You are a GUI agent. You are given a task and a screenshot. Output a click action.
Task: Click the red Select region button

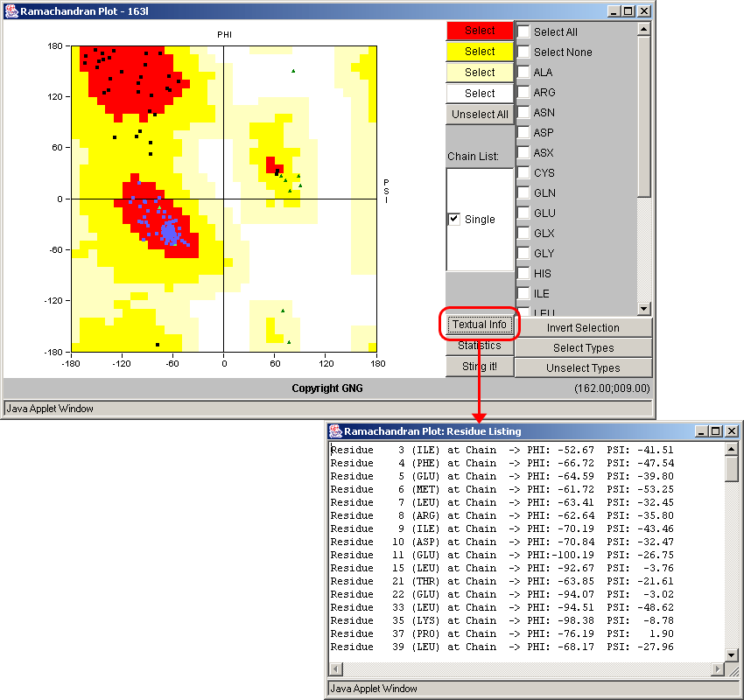tap(480, 31)
